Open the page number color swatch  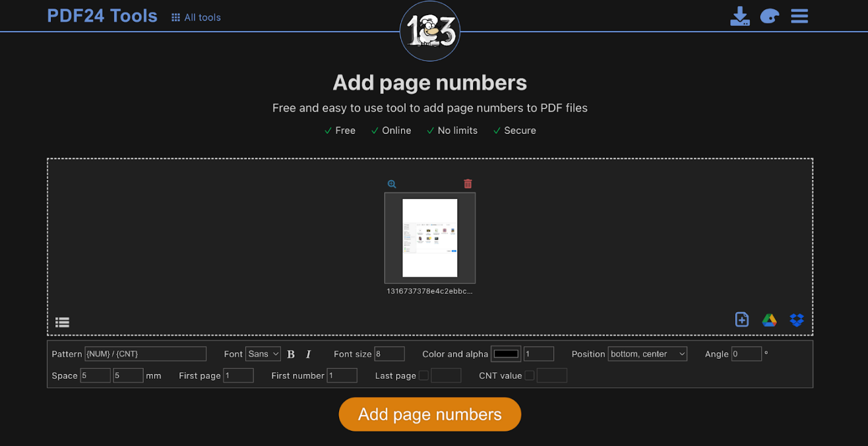click(506, 354)
